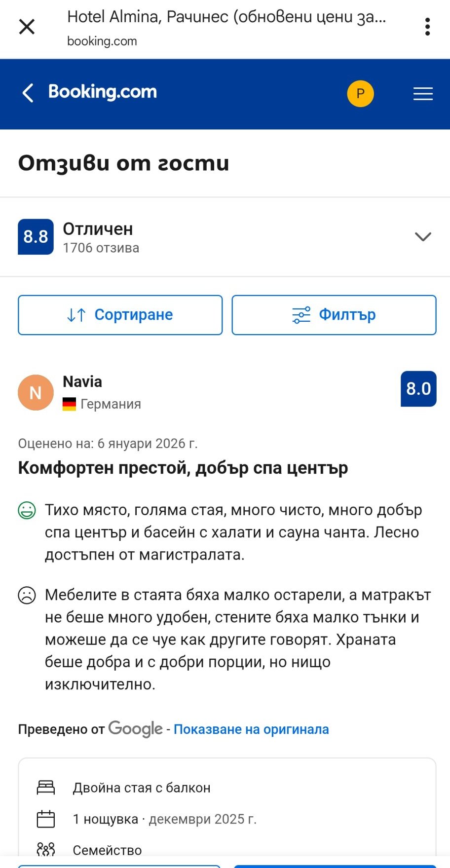Screen dimensions: 450x868
Task: Go back using Booking.com header arrow
Action: tap(28, 93)
